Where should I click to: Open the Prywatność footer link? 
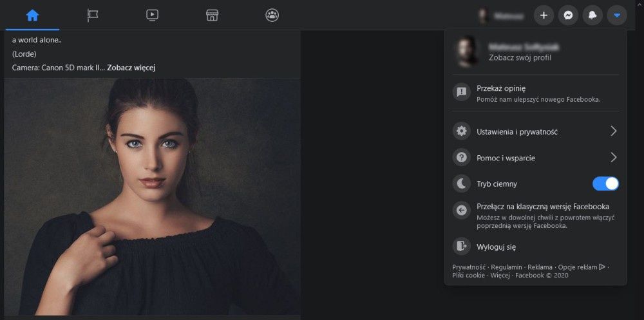(469, 267)
